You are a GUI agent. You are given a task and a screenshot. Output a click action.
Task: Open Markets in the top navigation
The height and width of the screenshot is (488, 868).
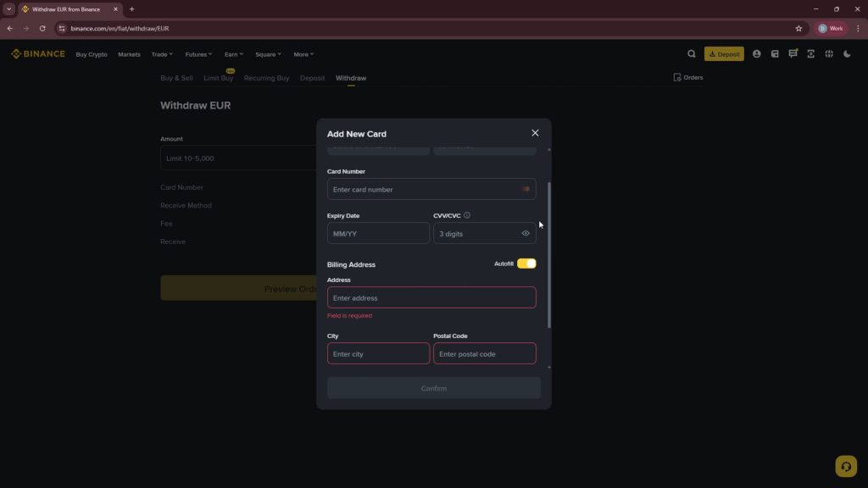click(129, 54)
